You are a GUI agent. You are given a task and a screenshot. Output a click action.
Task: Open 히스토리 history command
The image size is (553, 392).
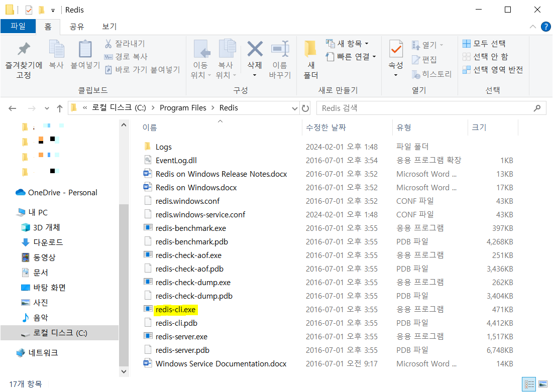point(431,74)
